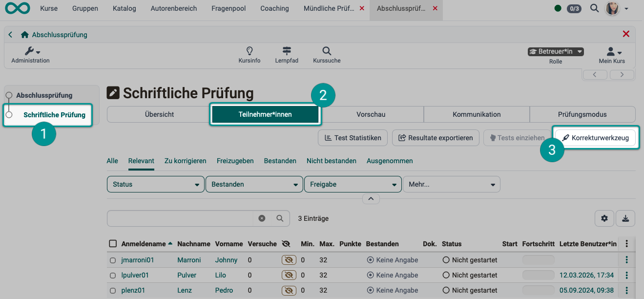The height and width of the screenshot is (299, 644).
Task: Select the Zu korrigieren filter tab
Action: point(185,161)
